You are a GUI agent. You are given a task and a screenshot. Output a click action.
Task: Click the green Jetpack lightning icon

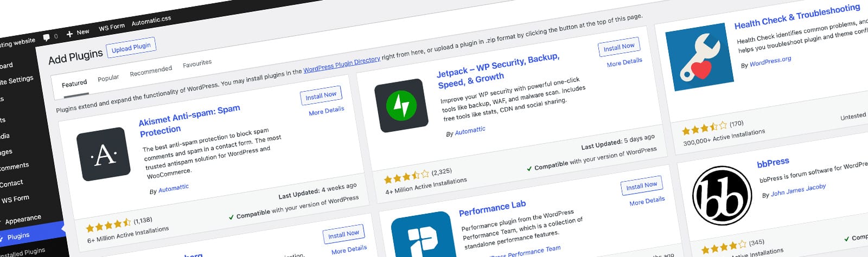[x=401, y=106]
